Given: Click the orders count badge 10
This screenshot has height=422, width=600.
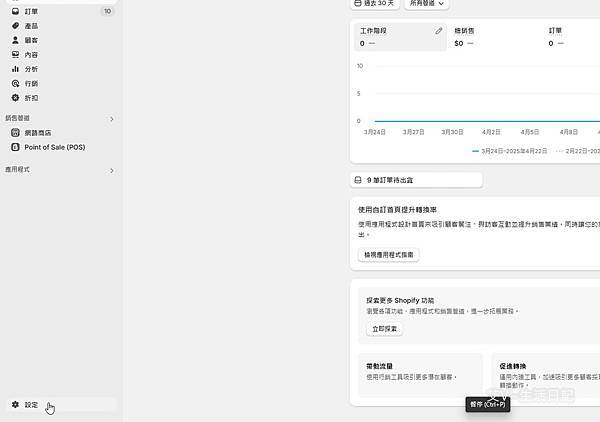Looking at the screenshot, I should pos(108,11).
